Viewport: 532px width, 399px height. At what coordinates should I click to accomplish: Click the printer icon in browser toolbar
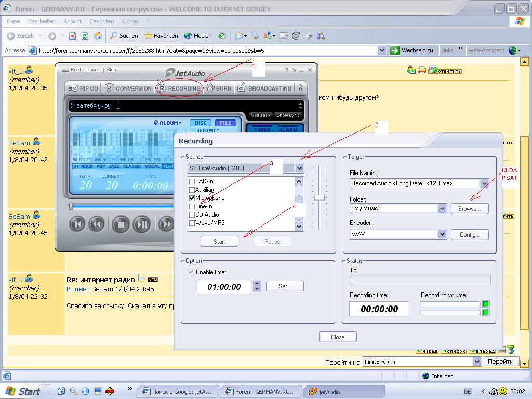coord(255,36)
